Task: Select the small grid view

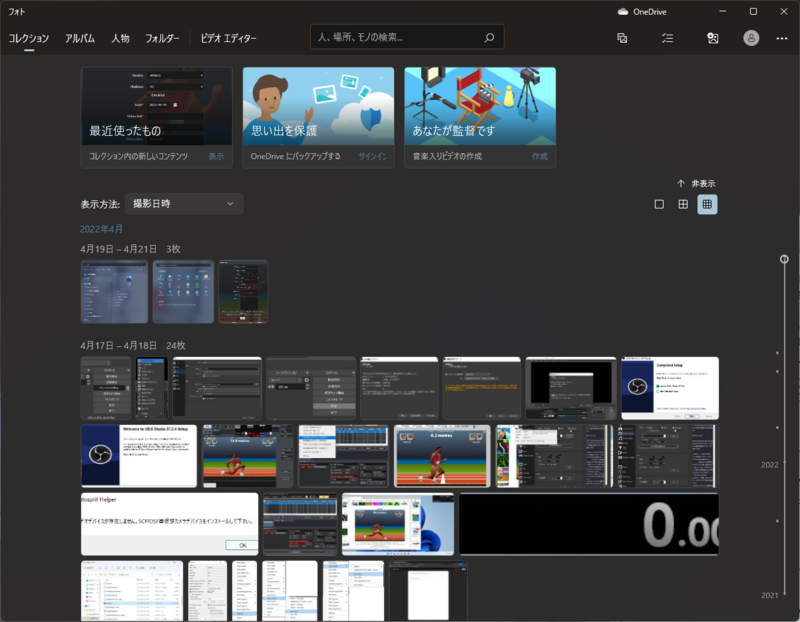Action: (x=707, y=204)
